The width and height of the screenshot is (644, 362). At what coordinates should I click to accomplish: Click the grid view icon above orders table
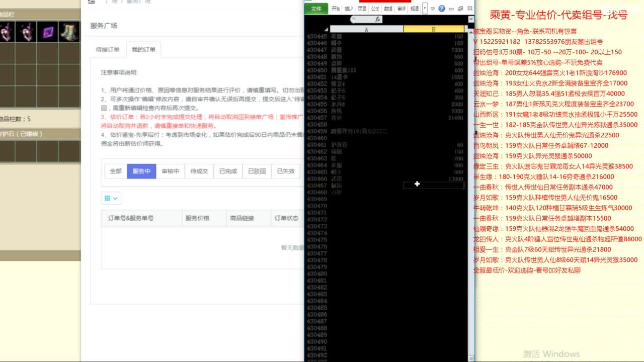[107, 199]
